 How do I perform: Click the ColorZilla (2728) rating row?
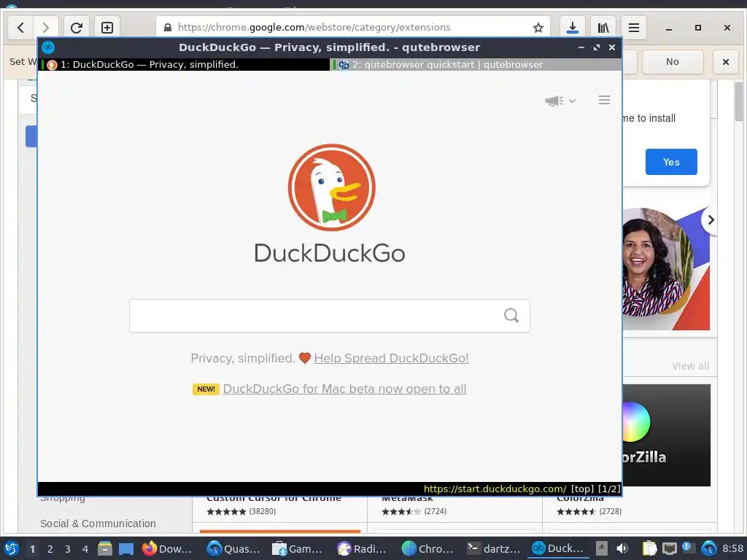(589, 511)
